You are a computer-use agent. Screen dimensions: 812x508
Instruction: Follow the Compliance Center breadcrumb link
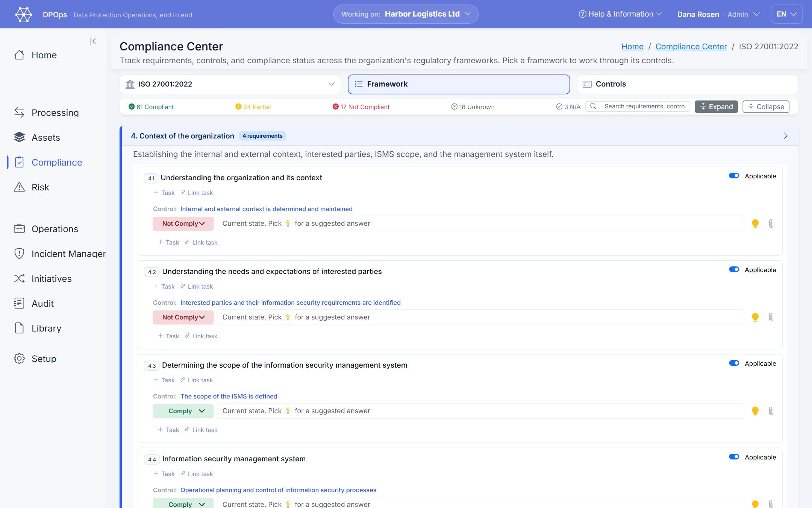(691, 46)
